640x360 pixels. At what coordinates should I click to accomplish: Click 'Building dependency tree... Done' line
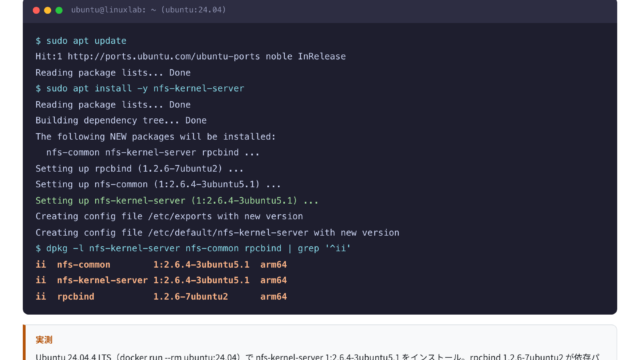coord(121,120)
